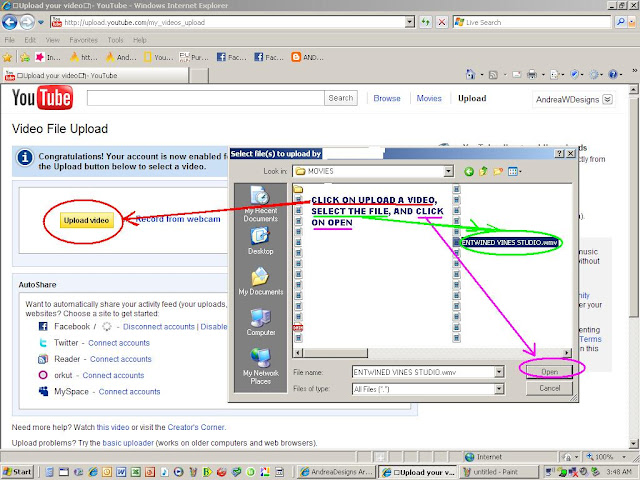The image size is (640, 480).
Task: Click the RSS feeds icon in toolbar
Action: pos(493,75)
